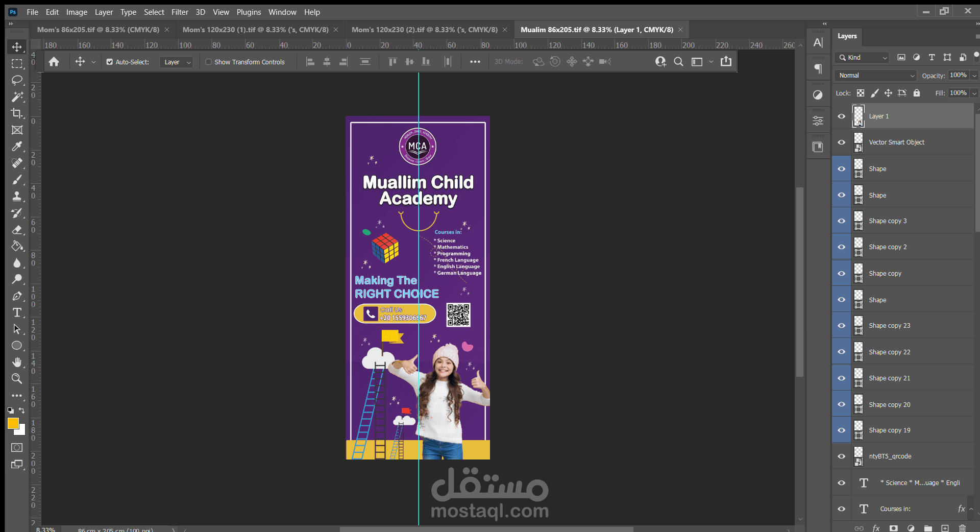Click the add layer mask button

893,528
